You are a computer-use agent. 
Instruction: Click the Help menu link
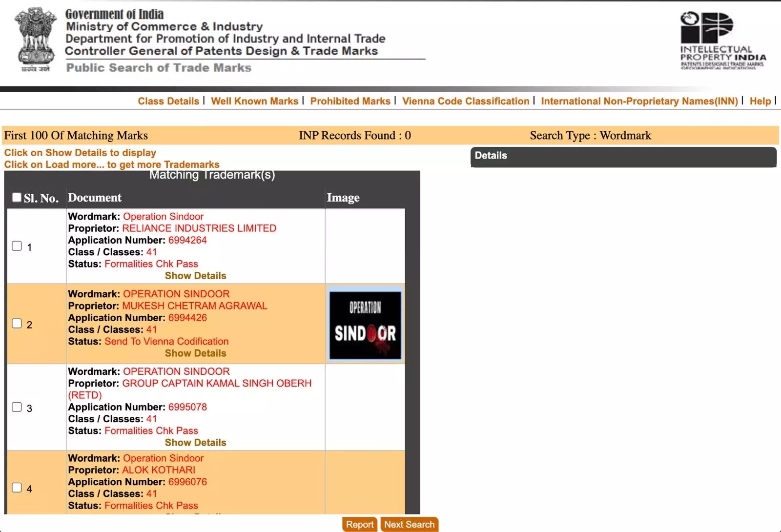click(x=760, y=101)
